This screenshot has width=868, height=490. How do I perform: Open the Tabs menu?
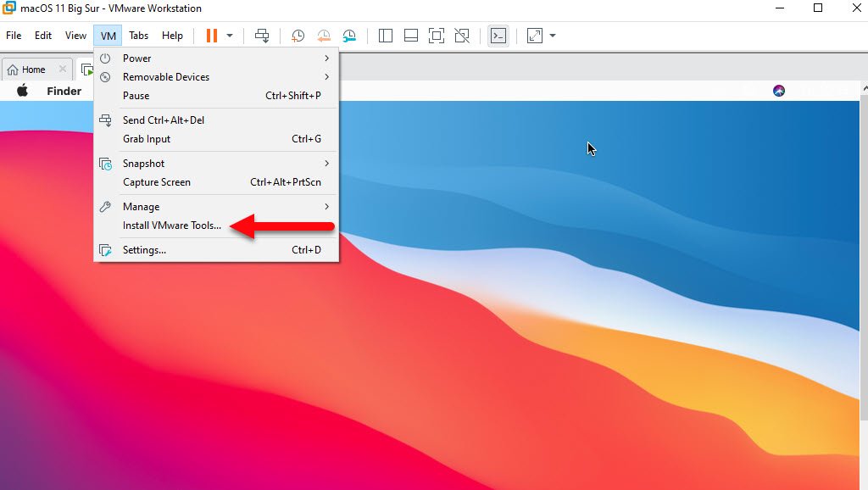click(x=138, y=36)
